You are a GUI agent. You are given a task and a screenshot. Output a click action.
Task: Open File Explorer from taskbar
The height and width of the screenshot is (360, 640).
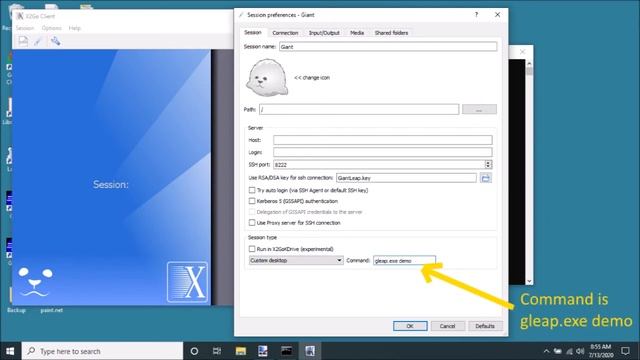[241, 351]
